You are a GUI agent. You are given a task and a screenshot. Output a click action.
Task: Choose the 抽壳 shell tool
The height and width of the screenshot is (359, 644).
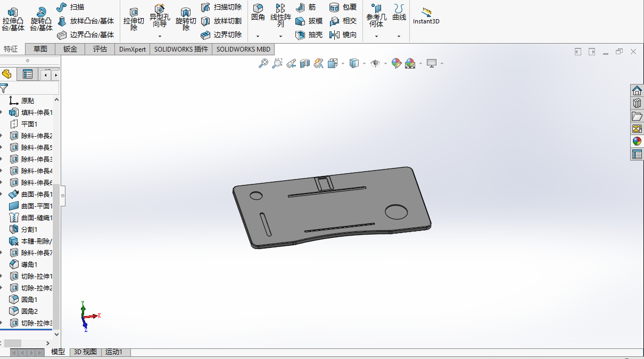(309, 35)
